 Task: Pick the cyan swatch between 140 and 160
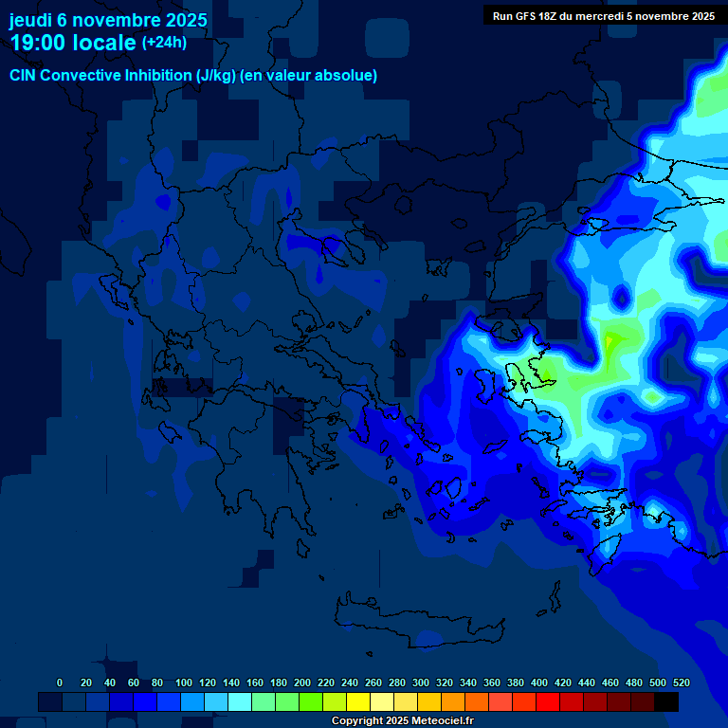[x=239, y=702]
